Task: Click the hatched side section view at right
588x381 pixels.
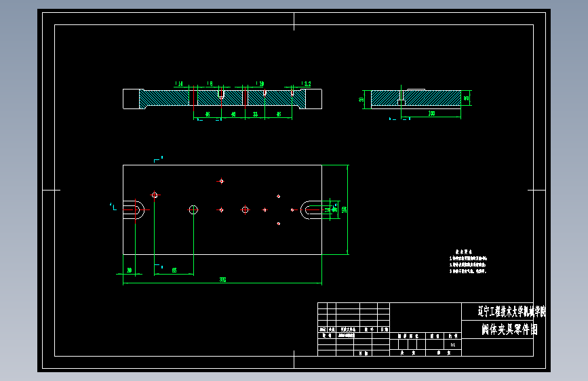Action: tap(416, 99)
